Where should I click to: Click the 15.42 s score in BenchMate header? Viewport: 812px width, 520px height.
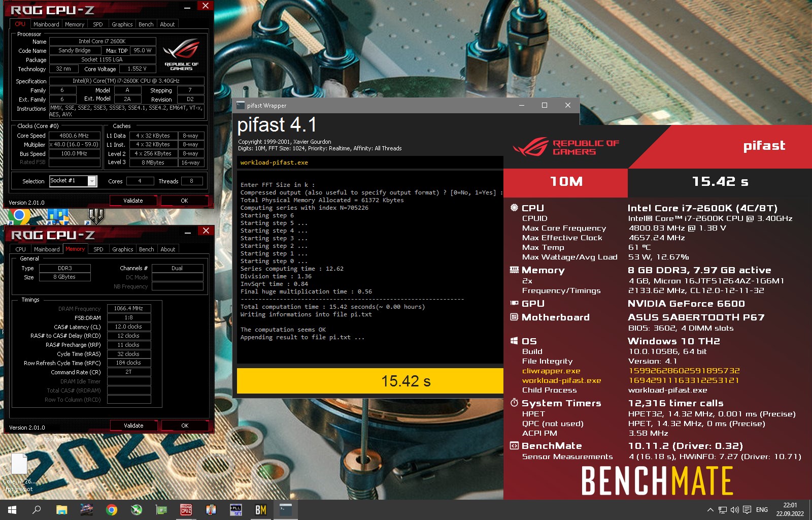pos(720,181)
